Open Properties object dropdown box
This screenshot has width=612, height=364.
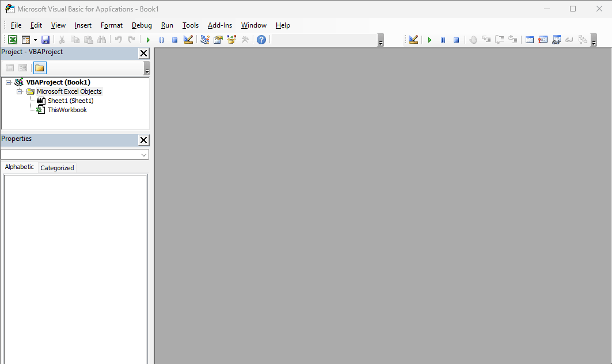75,155
